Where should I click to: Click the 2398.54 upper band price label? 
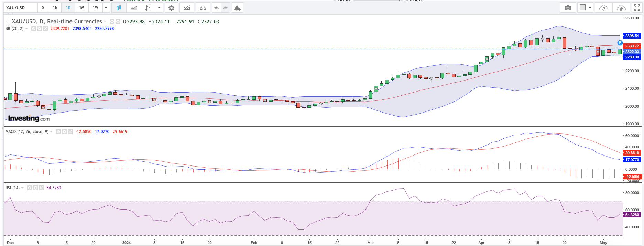[632, 36]
